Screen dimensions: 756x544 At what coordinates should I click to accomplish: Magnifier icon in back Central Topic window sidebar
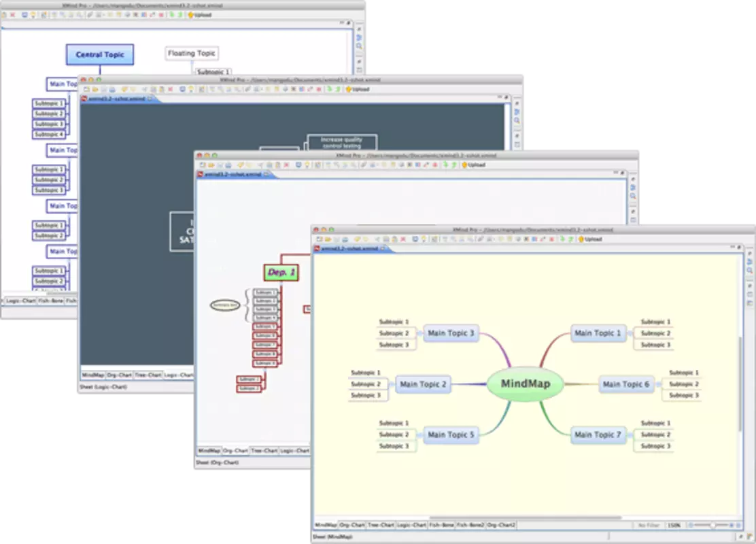pyautogui.click(x=359, y=46)
